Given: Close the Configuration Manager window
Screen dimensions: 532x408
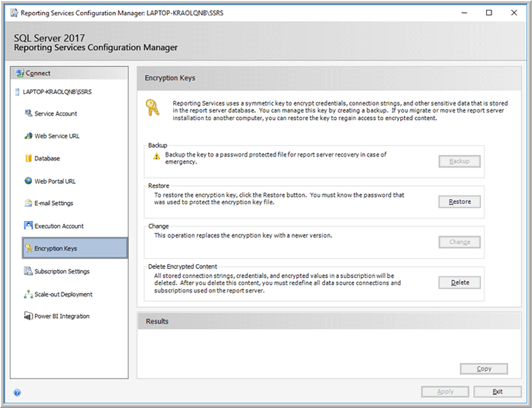Looking at the screenshot, I should [514, 13].
